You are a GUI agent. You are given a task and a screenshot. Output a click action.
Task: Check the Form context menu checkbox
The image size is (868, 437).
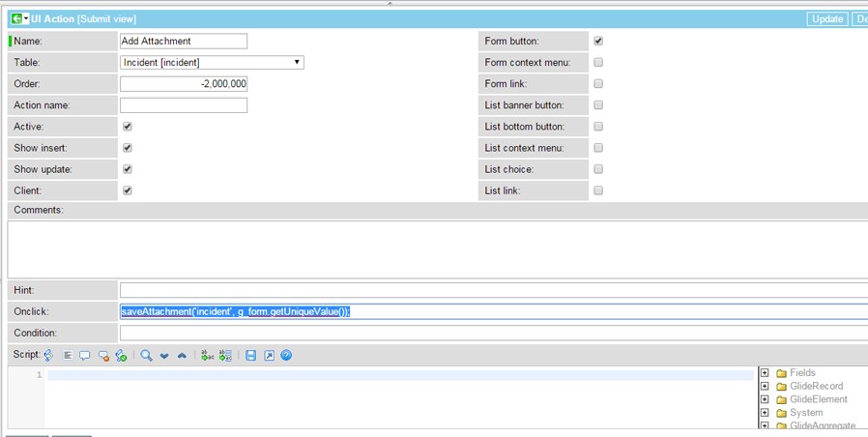(x=598, y=63)
